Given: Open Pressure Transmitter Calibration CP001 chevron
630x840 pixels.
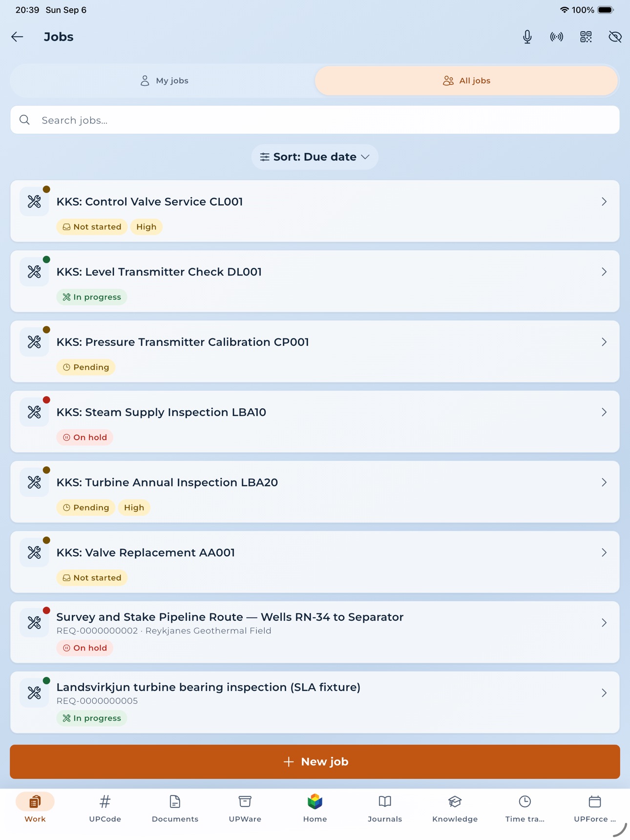Looking at the screenshot, I should pos(604,342).
